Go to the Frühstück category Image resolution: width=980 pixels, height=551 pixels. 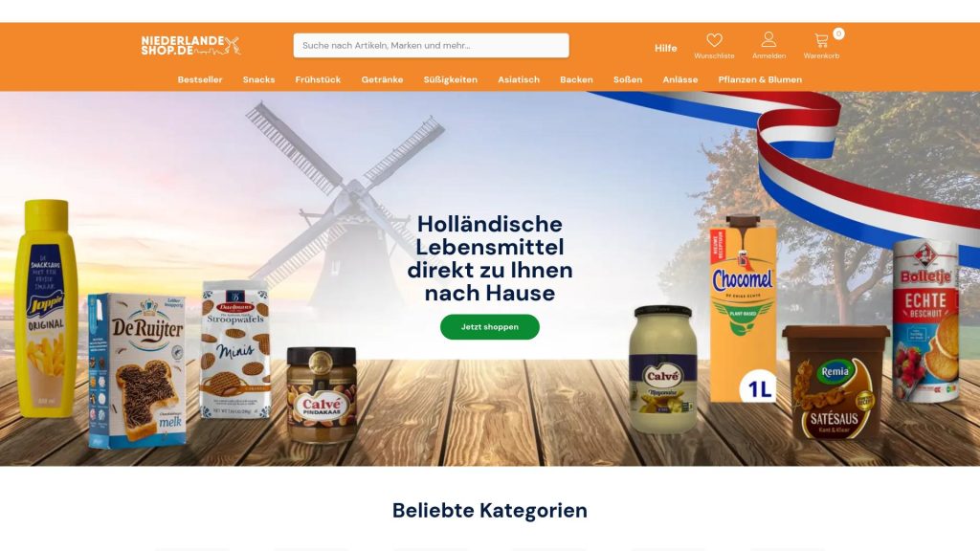click(318, 79)
